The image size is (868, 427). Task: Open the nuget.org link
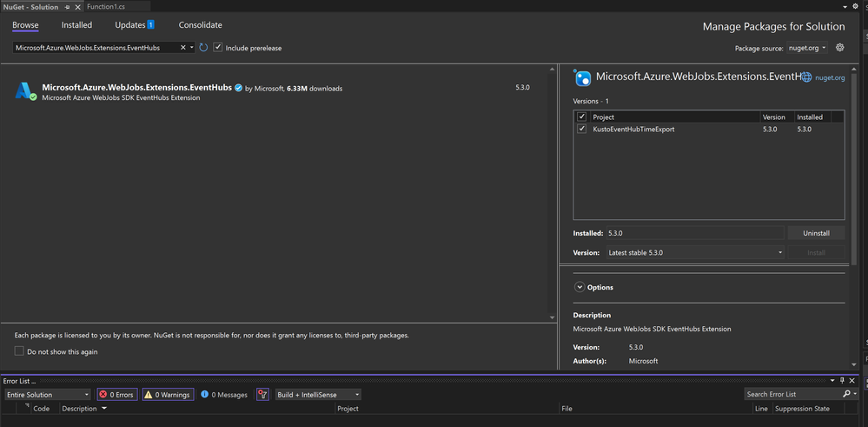click(830, 77)
